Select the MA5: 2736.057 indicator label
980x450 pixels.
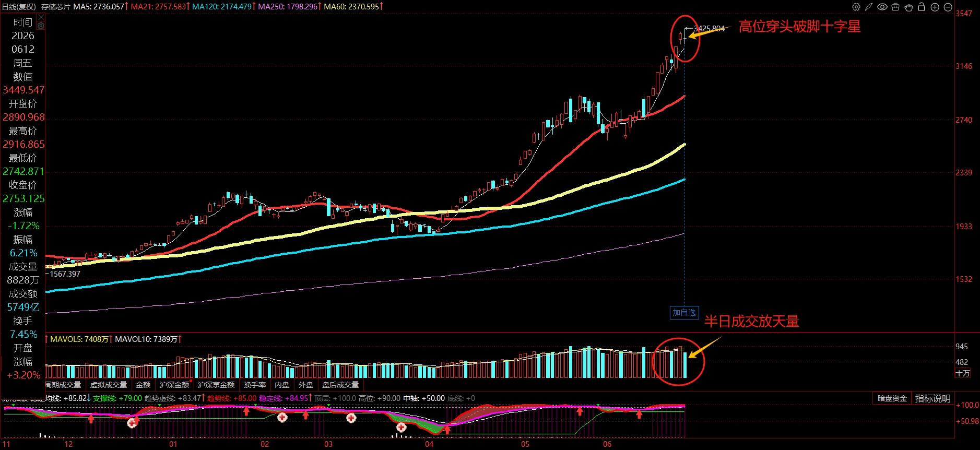coord(99,7)
